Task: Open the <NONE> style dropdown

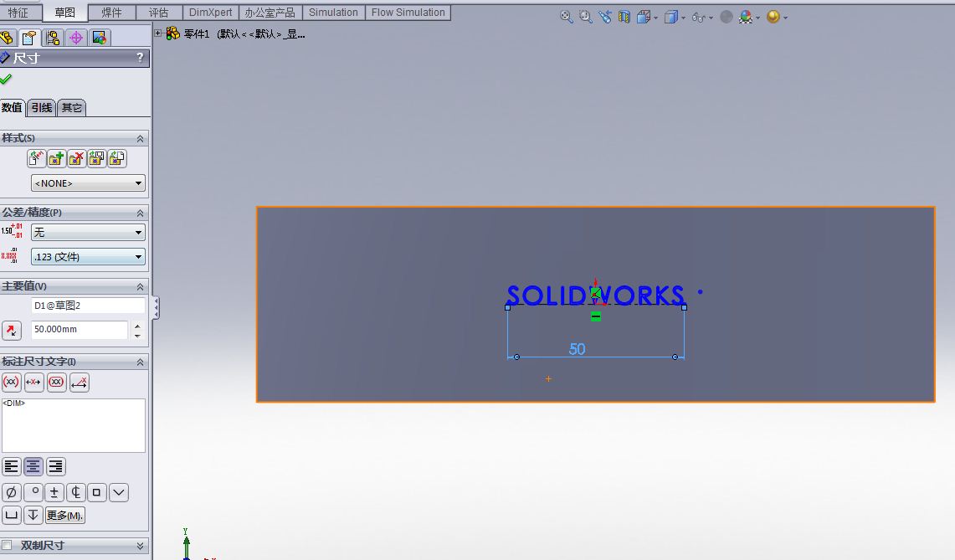Action: [x=89, y=182]
